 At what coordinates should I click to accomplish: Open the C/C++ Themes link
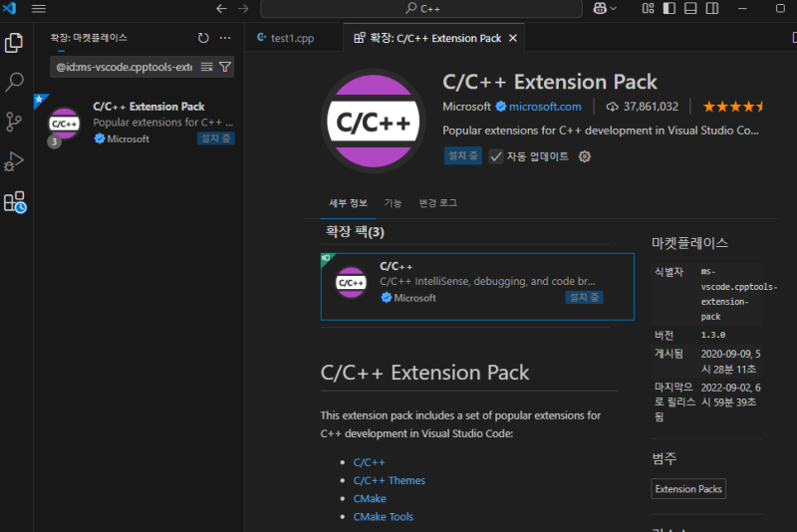[390, 480]
